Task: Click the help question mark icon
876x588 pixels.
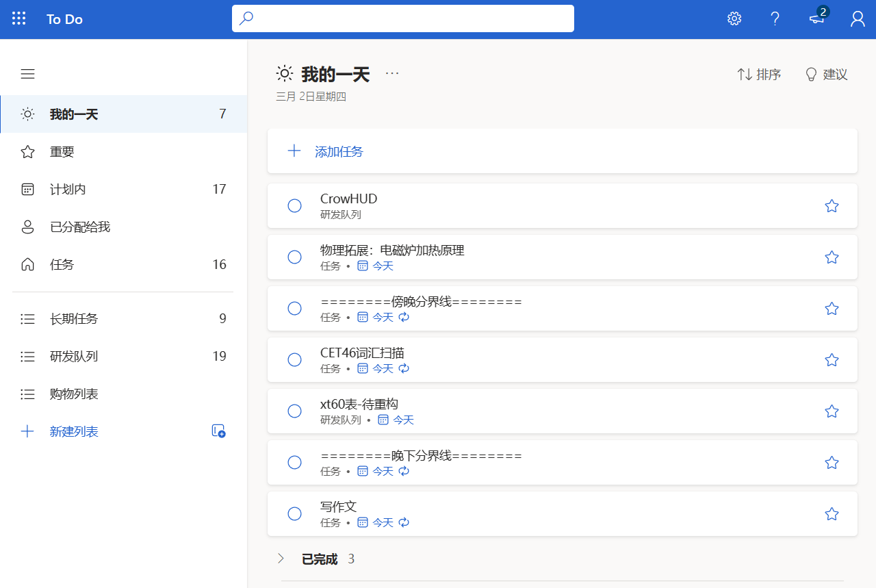Action: point(775,19)
